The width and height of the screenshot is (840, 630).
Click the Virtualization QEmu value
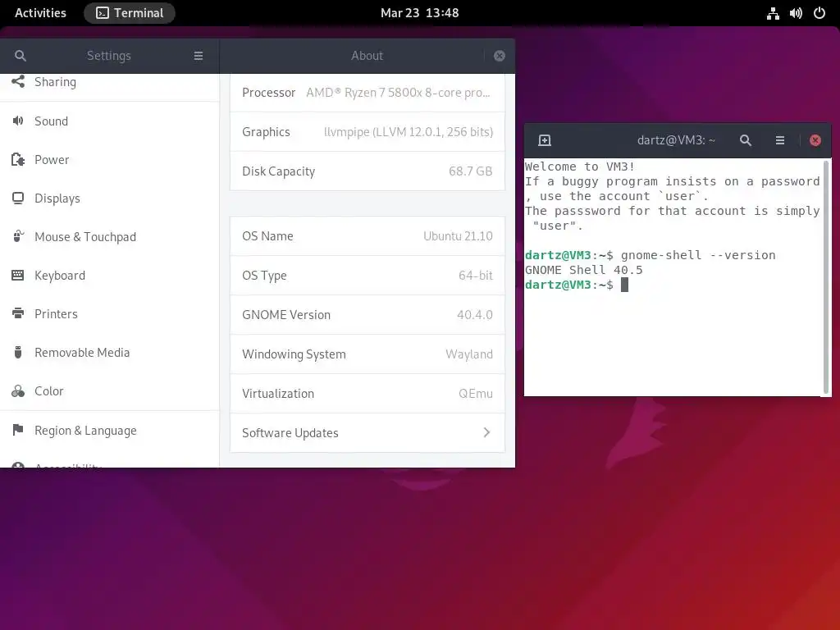click(475, 393)
